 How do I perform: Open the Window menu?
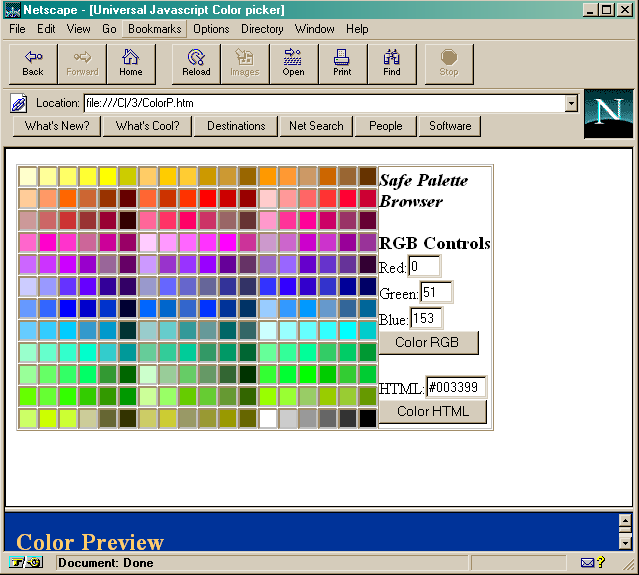coord(314,29)
